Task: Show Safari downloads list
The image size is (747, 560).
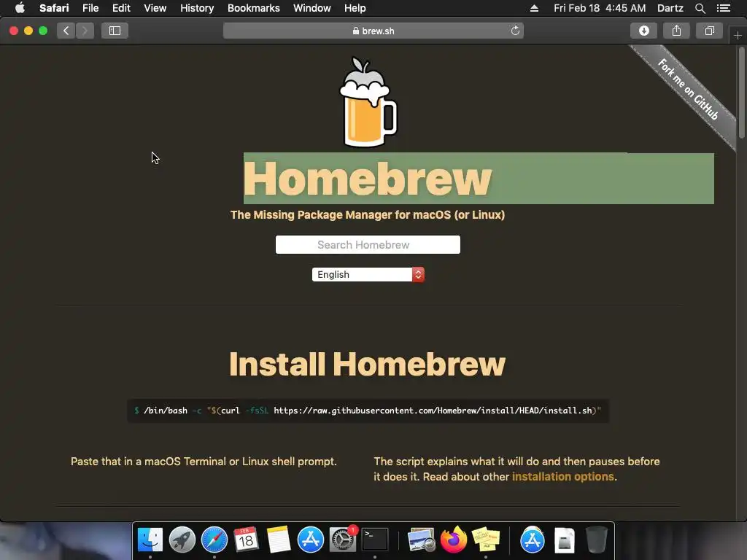Action: point(643,31)
